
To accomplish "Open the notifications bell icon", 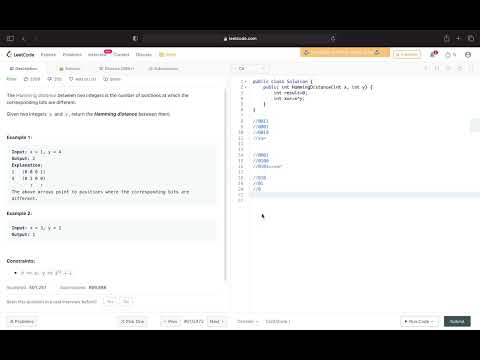I will coord(433,54).
